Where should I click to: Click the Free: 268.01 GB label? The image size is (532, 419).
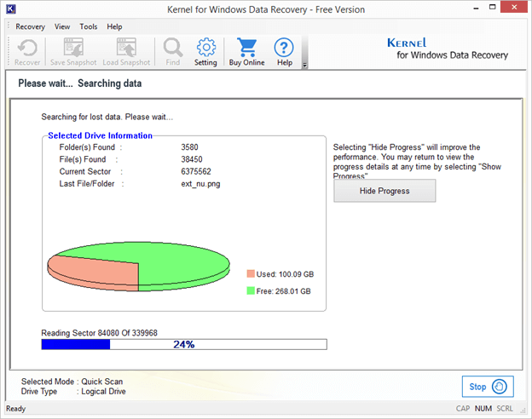point(283,291)
